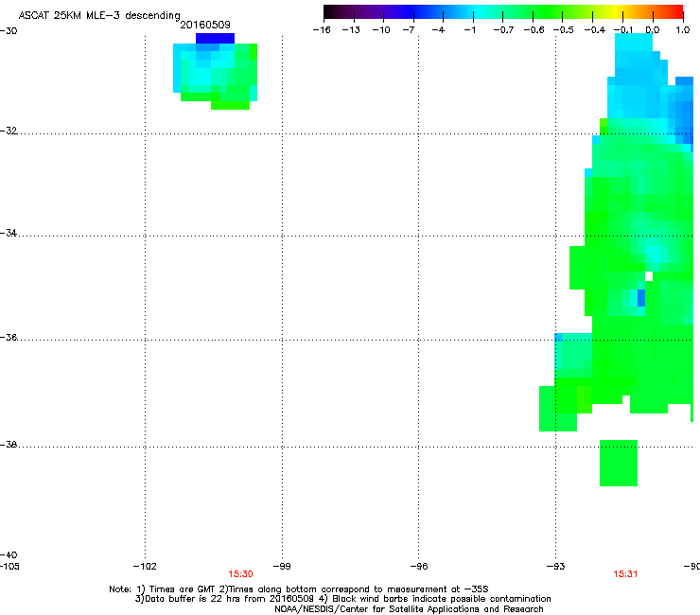Click the -0.6 color scale label
Screen dimensions: 700x615
[x=534, y=30]
